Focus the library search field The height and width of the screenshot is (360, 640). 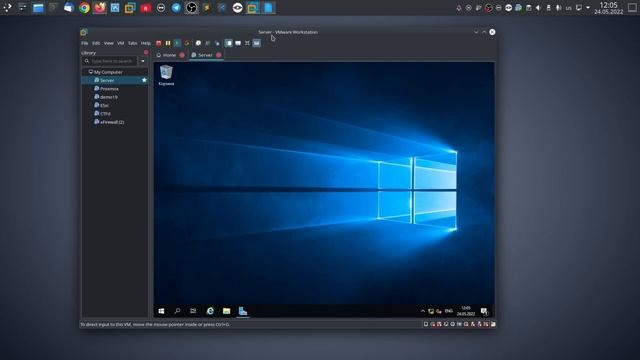110,61
